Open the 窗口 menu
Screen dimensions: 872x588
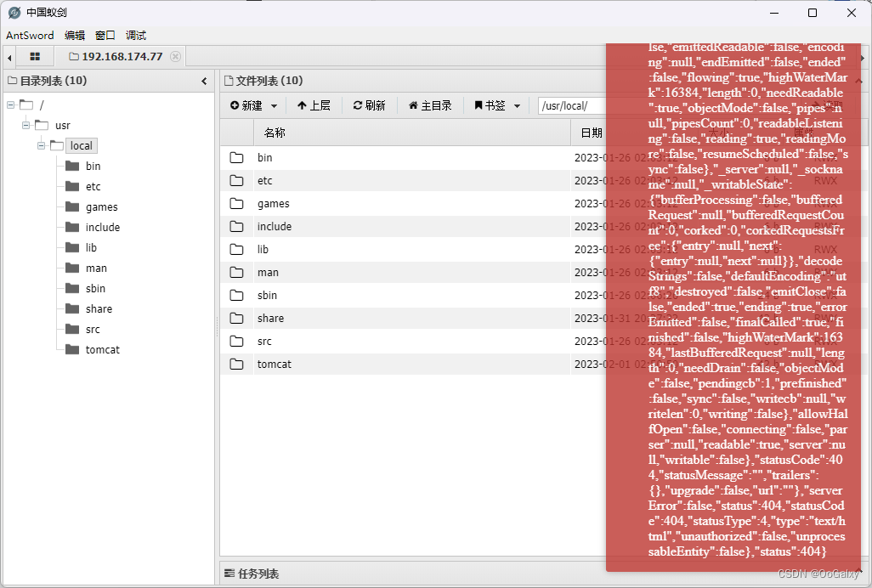(x=105, y=36)
